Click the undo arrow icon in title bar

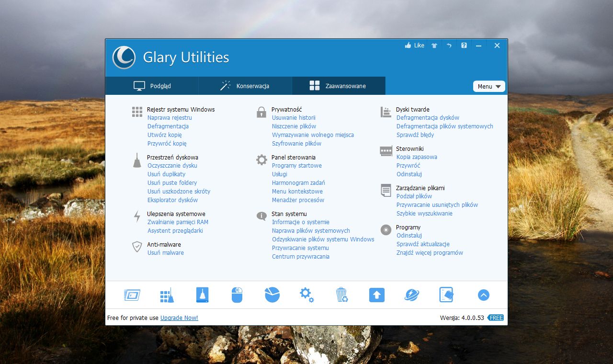tap(449, 45)
